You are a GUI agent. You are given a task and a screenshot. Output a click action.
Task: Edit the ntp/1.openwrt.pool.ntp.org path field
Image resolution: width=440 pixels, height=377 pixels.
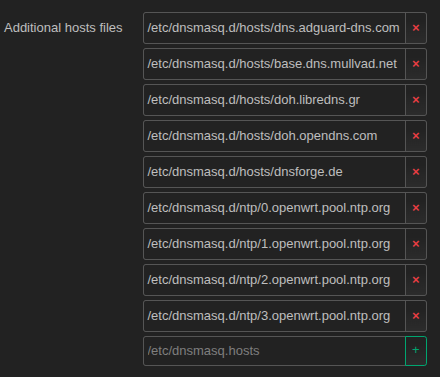coord(274,244)
